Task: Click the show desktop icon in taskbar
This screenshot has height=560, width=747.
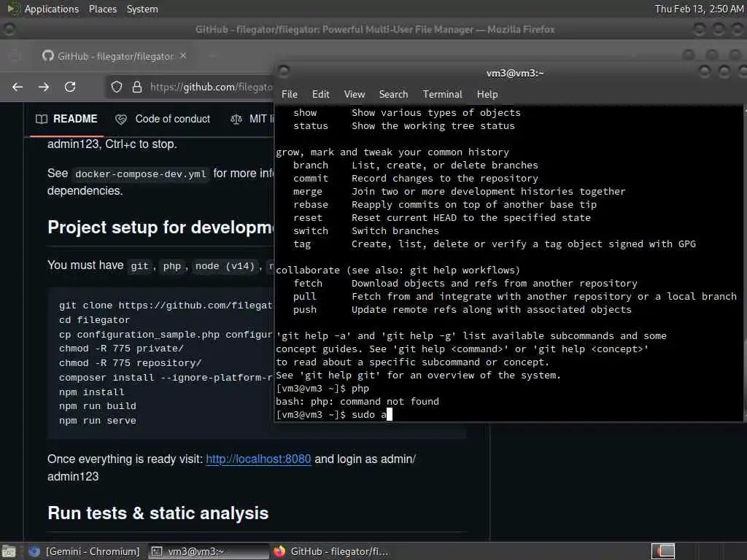Action: 9,551
